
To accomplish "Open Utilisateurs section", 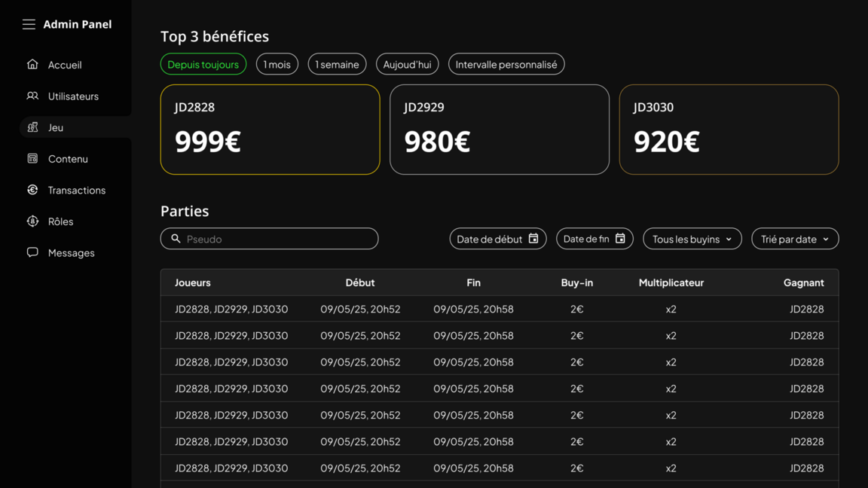I will (x=73, y=96).
